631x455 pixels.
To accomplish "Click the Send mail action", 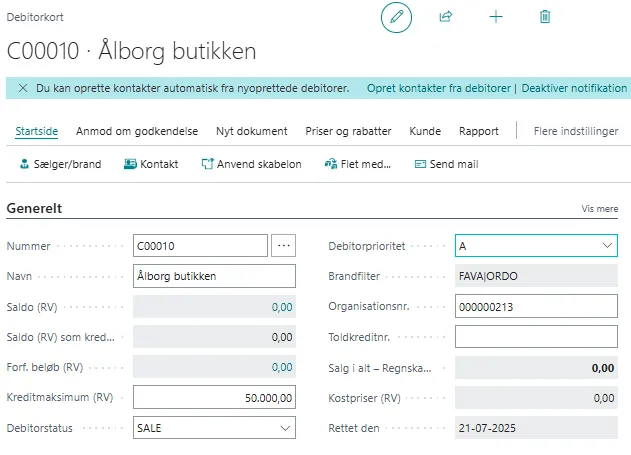I will pos(446,164).
